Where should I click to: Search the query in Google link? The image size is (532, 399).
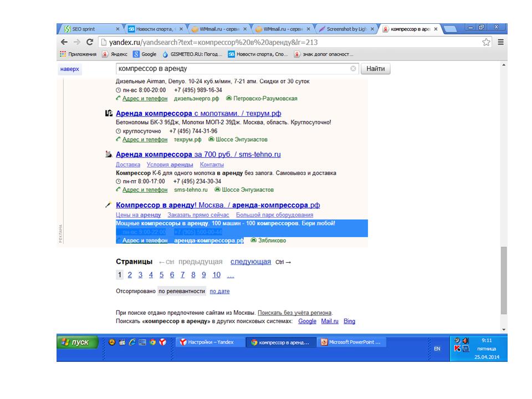pos(307,321)
